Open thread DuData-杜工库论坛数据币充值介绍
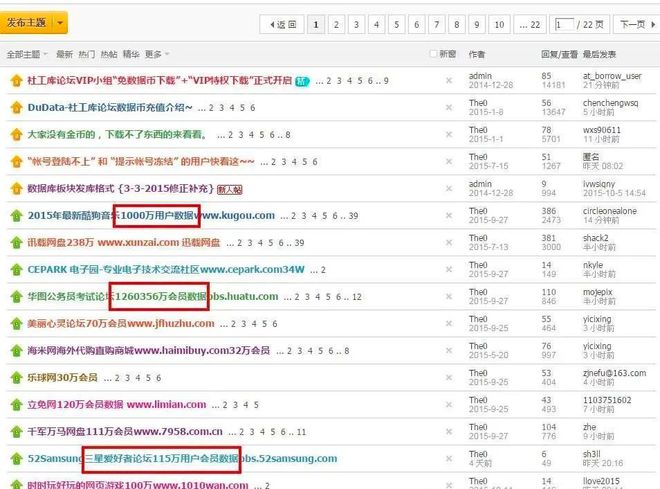The height and width of the screenshot is (489, 660). click(110, 107)
